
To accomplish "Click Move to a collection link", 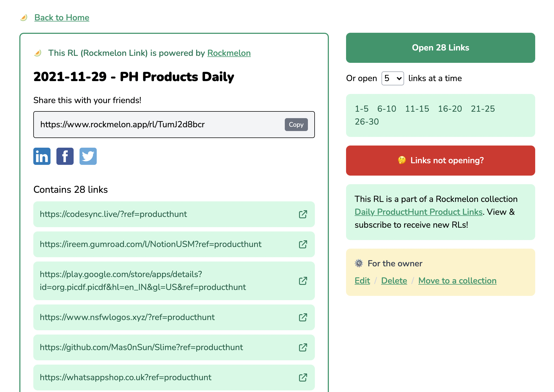I will tap(457, 281).
